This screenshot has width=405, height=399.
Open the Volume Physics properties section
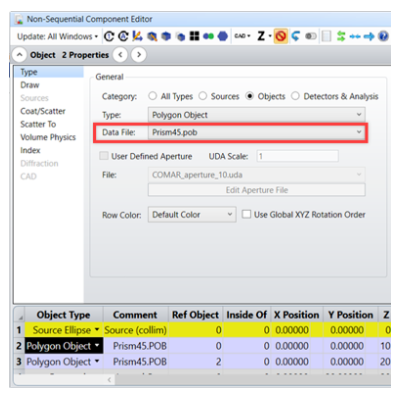pyautogui.click(x=48, y=137)
